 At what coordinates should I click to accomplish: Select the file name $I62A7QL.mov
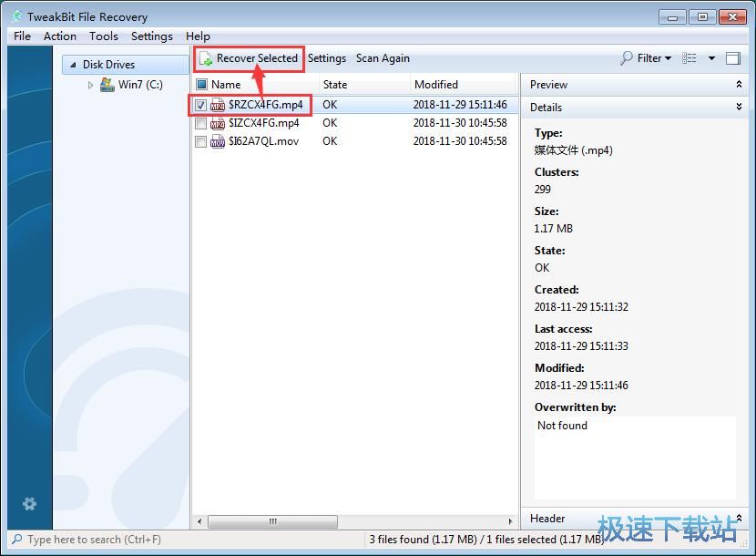[x=264, y=141]
